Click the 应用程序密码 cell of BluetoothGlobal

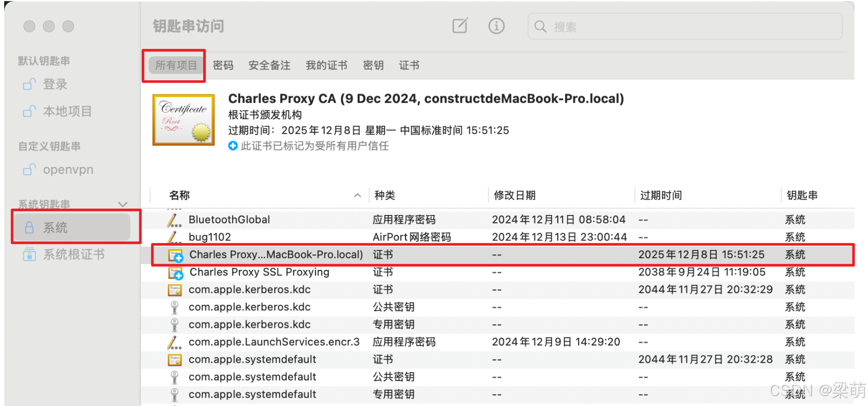pos(404,220)
